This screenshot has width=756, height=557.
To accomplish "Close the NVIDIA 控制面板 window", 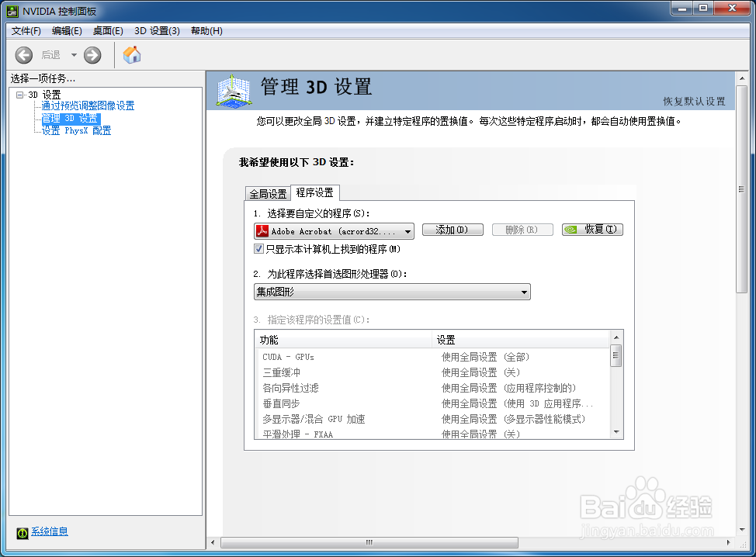I will coord(732,9).
